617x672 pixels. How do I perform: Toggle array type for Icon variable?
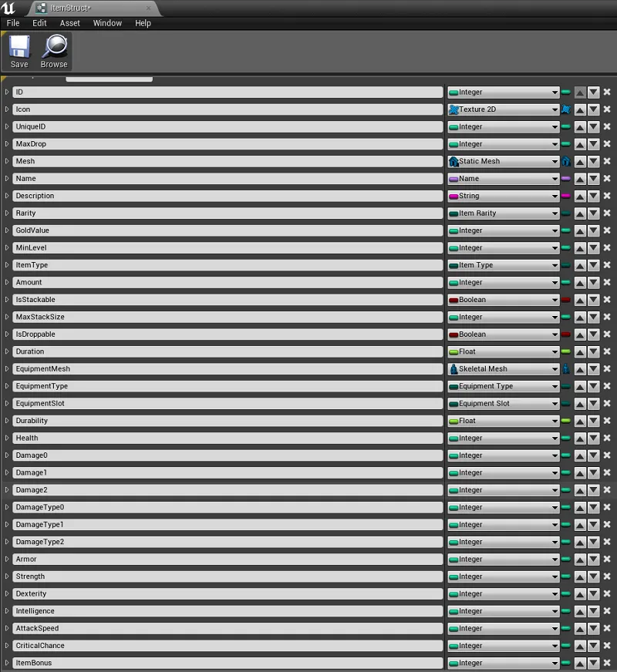(566, 109)
